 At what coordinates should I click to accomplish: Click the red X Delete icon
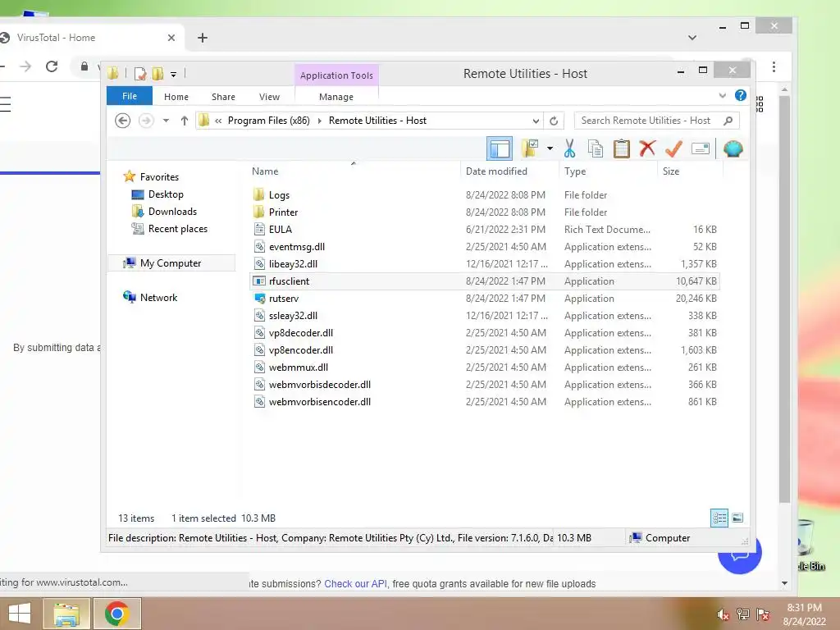pos(647,148)
